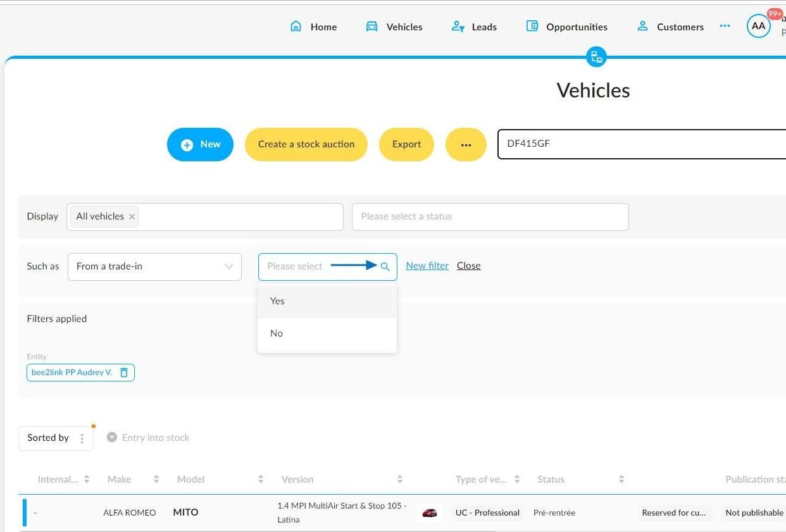Sort by the Make column arrows
The image size is (786, 532).
156,479
